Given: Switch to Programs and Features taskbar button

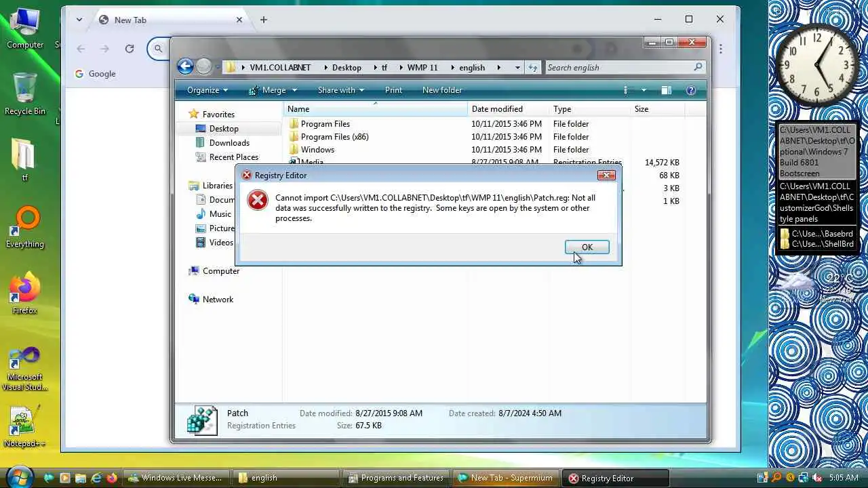Looking at the screenshot, I should pos(395,478).
